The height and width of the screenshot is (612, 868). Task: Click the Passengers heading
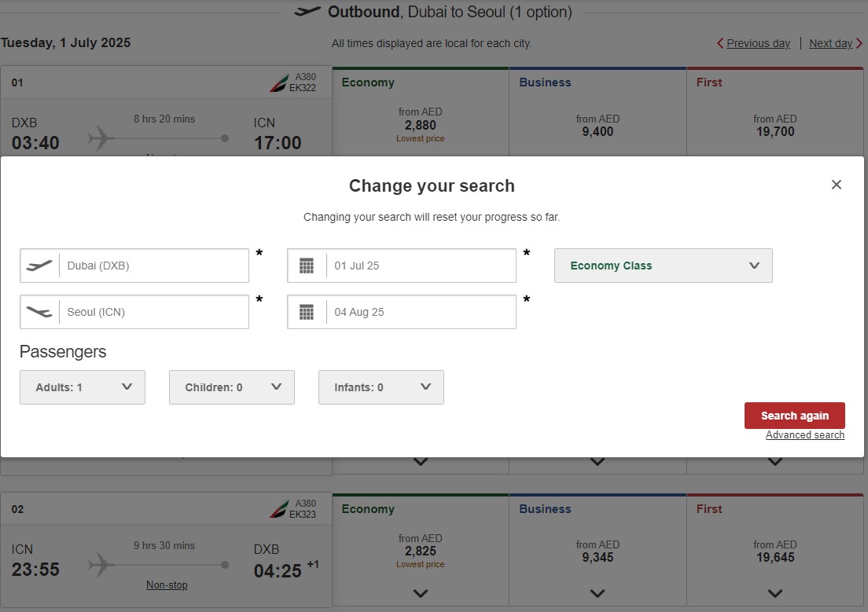pyautogui.click(x=63, y=352)
